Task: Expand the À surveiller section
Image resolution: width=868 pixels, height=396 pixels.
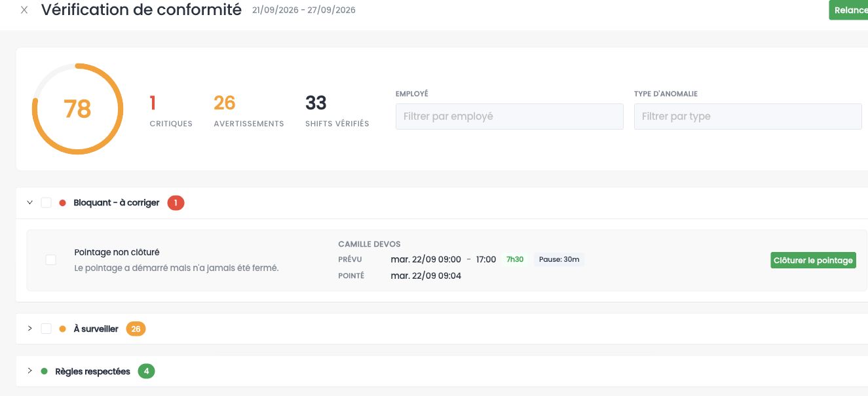Action: tap(29, 329)
